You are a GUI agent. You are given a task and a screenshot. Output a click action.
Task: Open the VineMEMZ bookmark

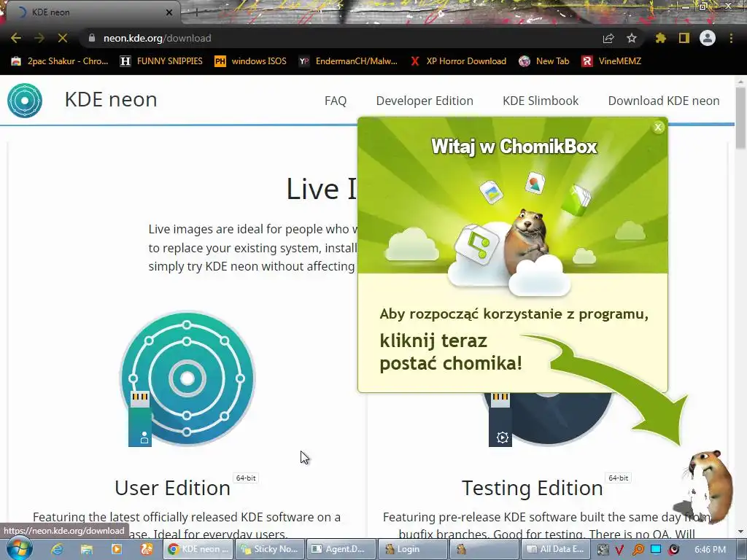tap(611, 61)
